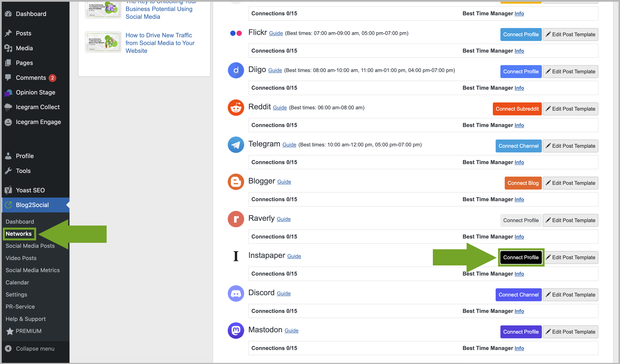
Task: Click the Telegram network logo
Action: click(x=236, y=145)
